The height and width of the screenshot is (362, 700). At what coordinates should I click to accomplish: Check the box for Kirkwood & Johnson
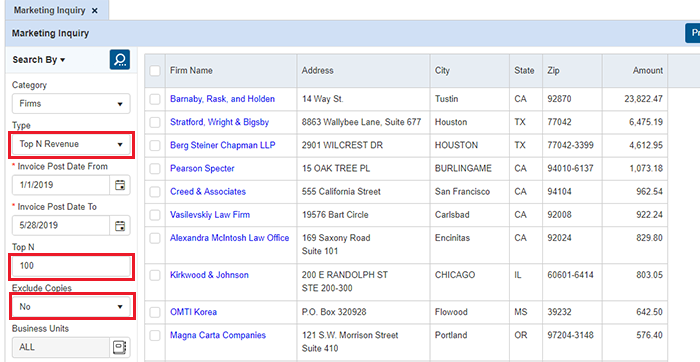pyautogui.click(x=155, y=275)
